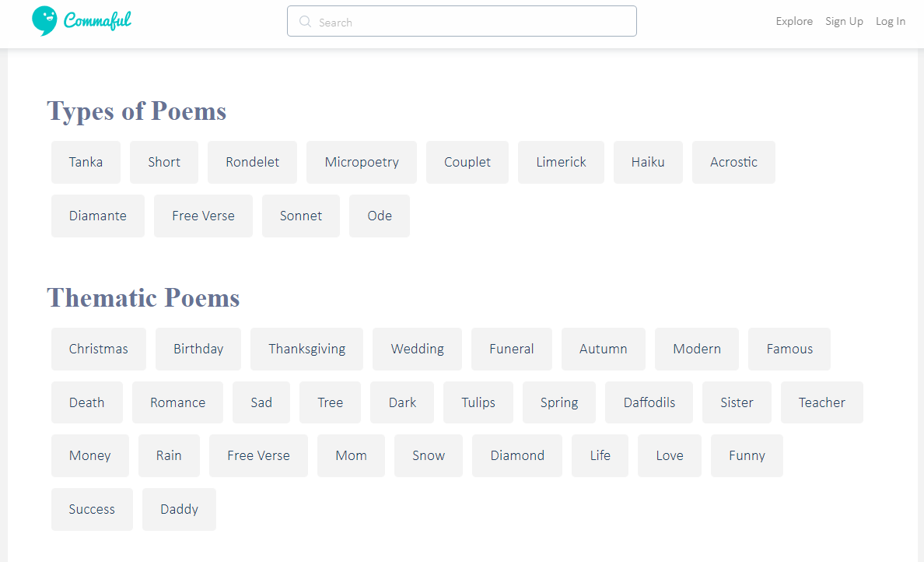Viewport: 924px width, 562px height.
Task: Open the Daffodils poems tag
Action: pos(649,402)
